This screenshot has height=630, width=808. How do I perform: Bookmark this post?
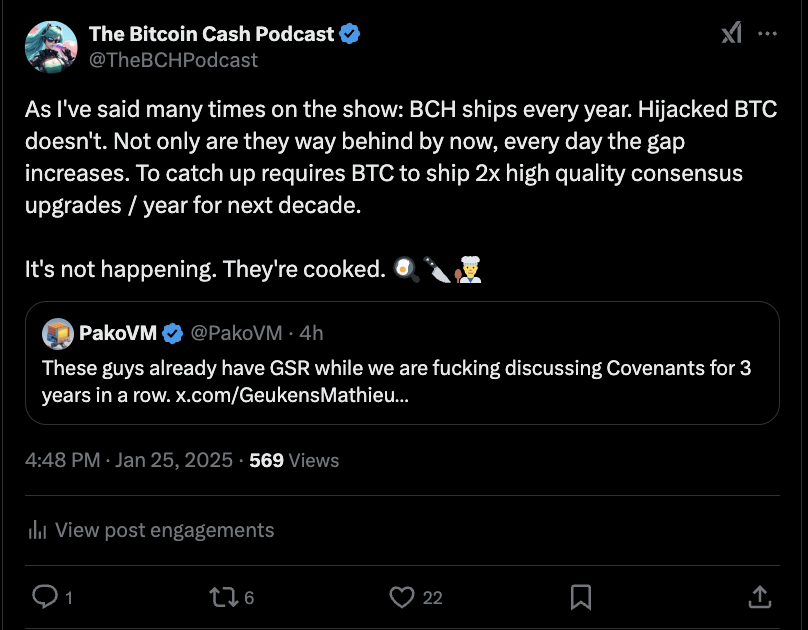580,597
